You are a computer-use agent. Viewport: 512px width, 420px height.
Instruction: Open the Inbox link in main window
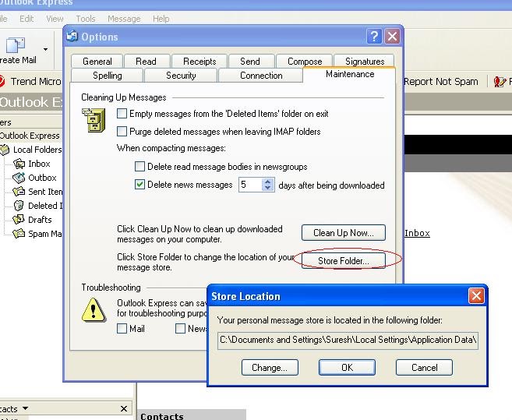tap(417, 233)
